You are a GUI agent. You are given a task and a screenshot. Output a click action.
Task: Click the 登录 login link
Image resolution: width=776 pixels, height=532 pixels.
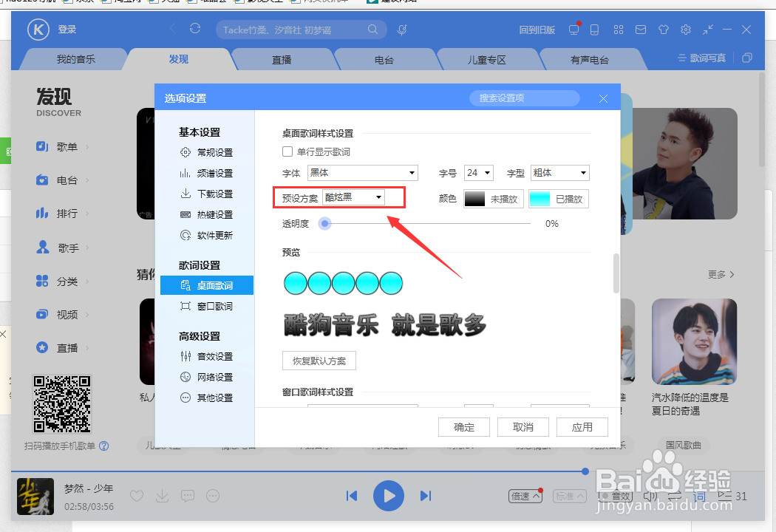tap(67, 30)
